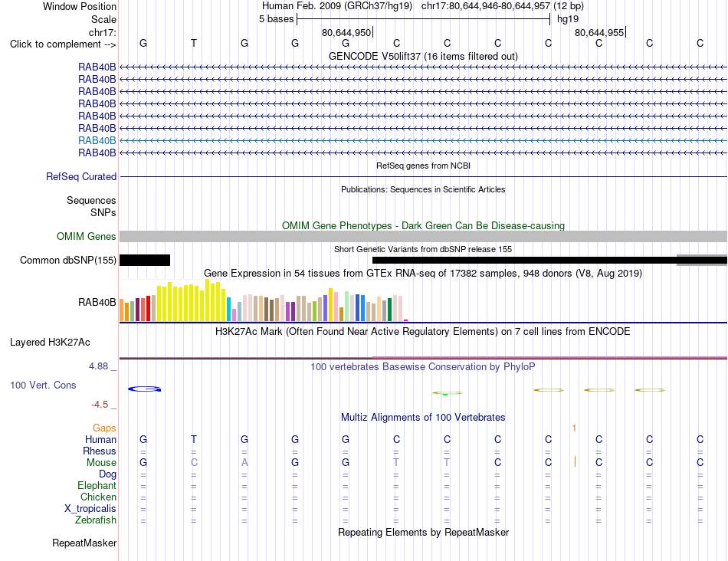Click the short black dbSNP variant block at left

[145, 260]
